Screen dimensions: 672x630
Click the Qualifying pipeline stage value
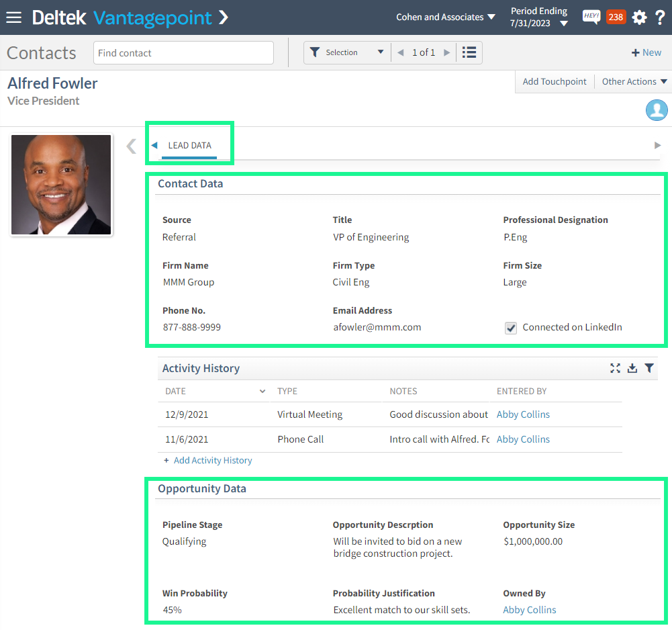point(184,541)
